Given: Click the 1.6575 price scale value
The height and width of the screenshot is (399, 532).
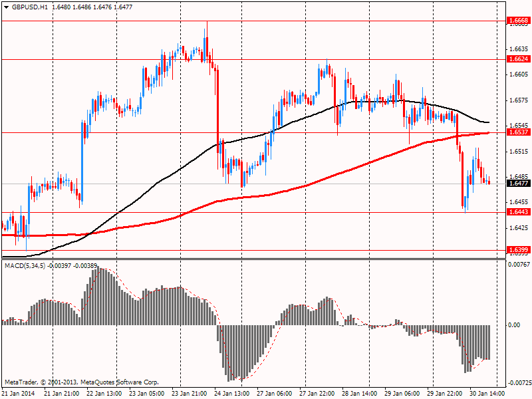Looking at the screenshot, I should click(x=519, y=100).
